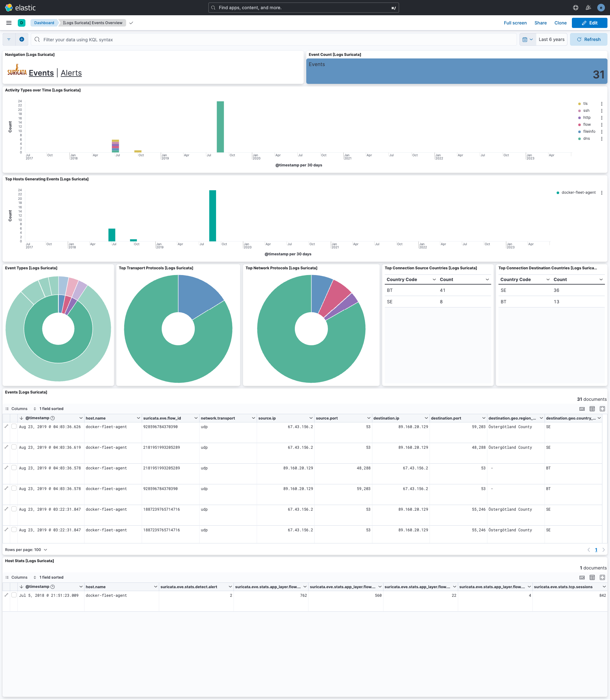The image size is (610, 700).
Task: Expand network.transport column header menu
Action: coord(253,418)
